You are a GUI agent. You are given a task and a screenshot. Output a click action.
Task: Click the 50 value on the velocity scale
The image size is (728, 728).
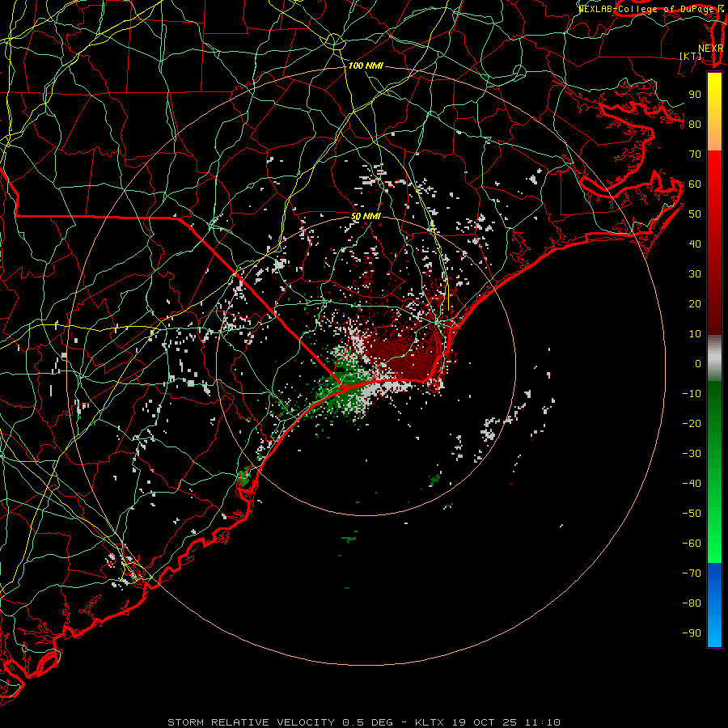tap(695, 214)
